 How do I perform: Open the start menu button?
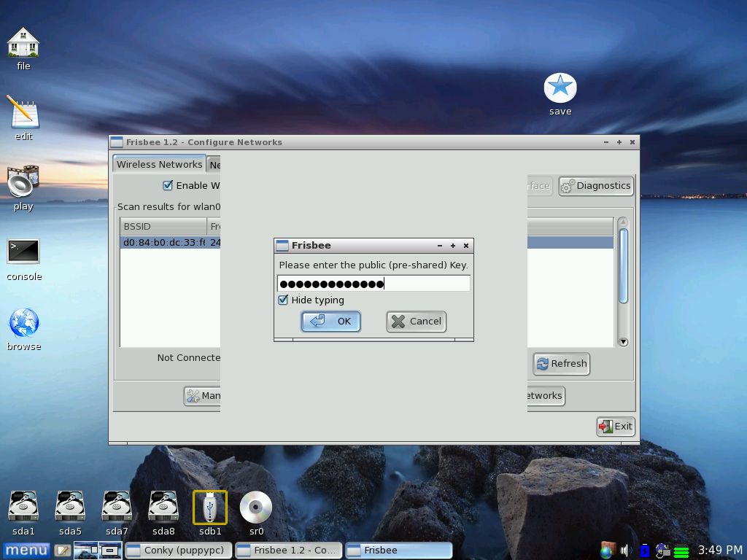tap(26, 550)
